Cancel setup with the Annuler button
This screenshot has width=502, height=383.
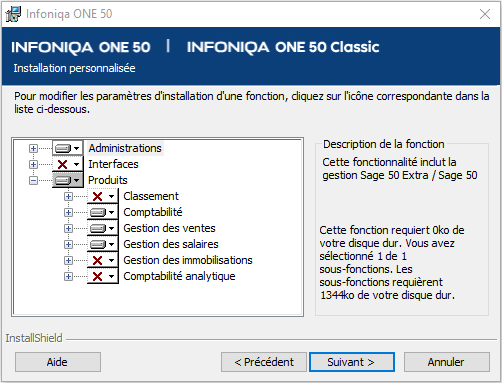click(447, 362)
